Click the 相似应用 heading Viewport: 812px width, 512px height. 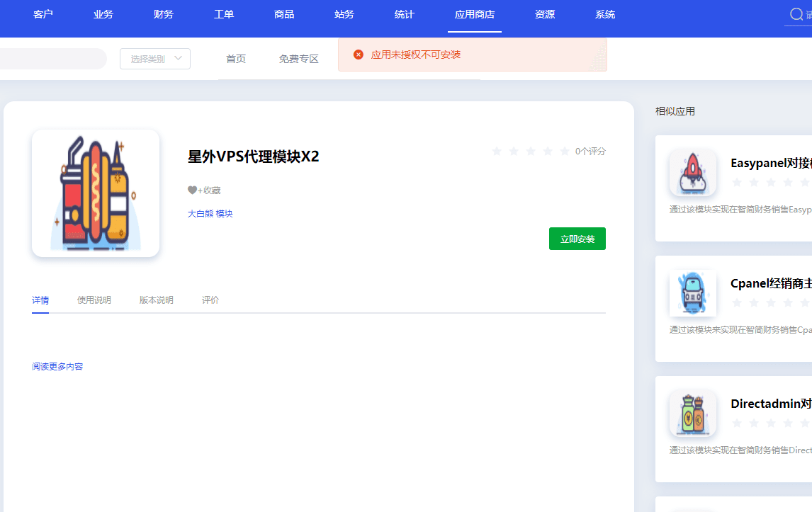pyautogui.click(x=675, y=111)
